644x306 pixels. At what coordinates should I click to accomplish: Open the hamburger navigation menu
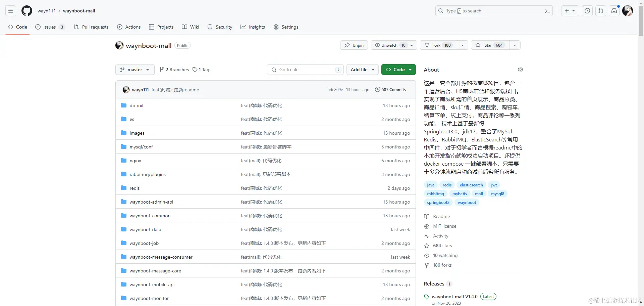pyautogui.click(x=11, y=11)
